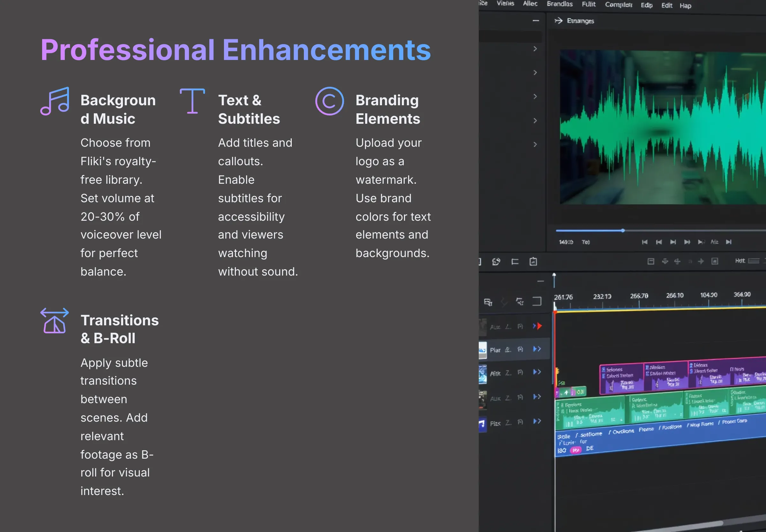Click the clipboard icon in the editor toolbar
Image resolution: width=766 pixels, height=532 pixels.
(x=533, y=262)
